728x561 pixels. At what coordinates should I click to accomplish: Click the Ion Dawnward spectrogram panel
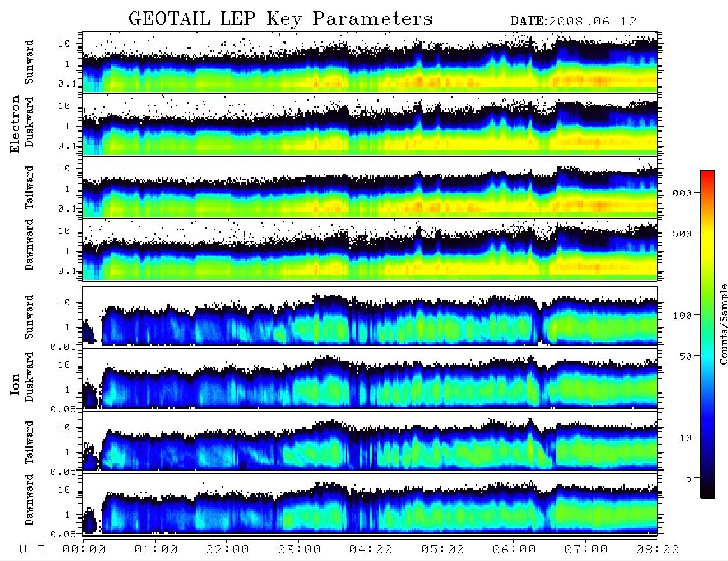click(x=370, y=504)
